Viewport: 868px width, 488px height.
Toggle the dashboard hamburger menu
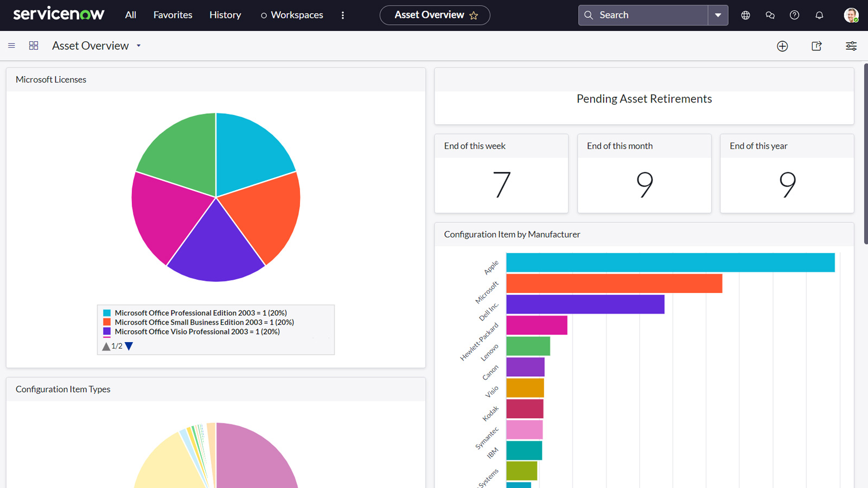11,46
